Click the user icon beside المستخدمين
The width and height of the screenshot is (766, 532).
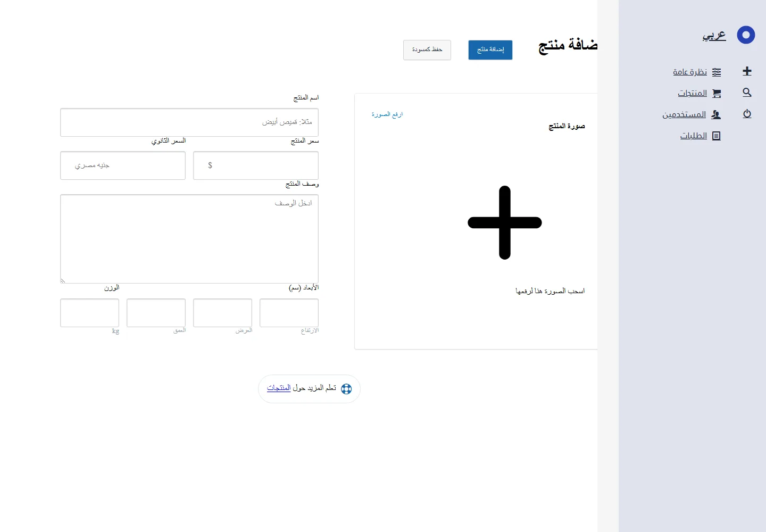click(x=716, y=114)
